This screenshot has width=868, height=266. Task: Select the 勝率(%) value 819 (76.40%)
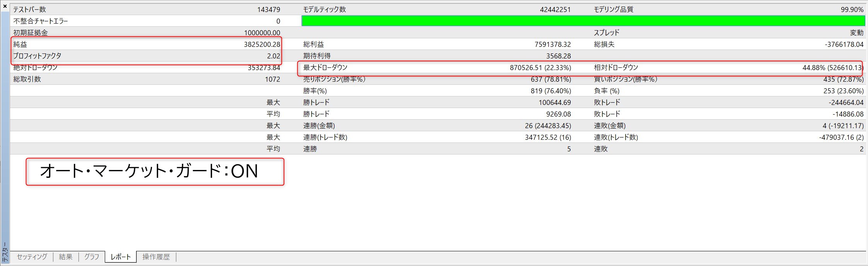click(x=551, y=91)
